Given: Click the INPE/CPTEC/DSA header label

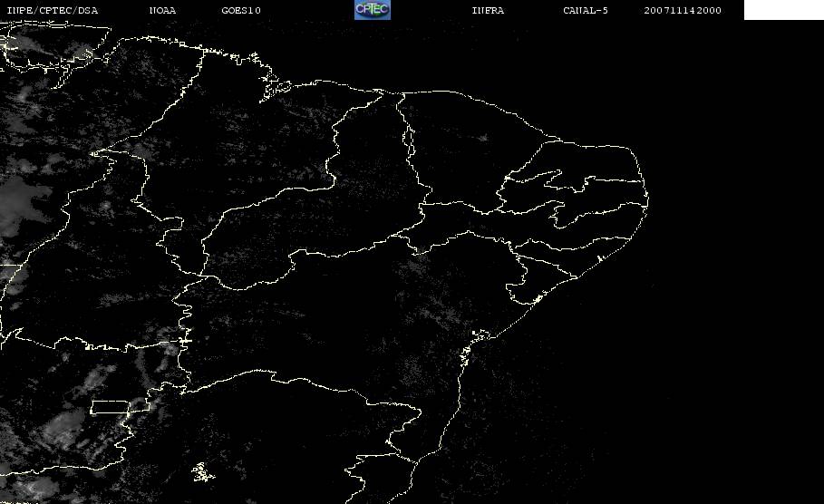Looking at the screenshot, I should tap(52, 11).
